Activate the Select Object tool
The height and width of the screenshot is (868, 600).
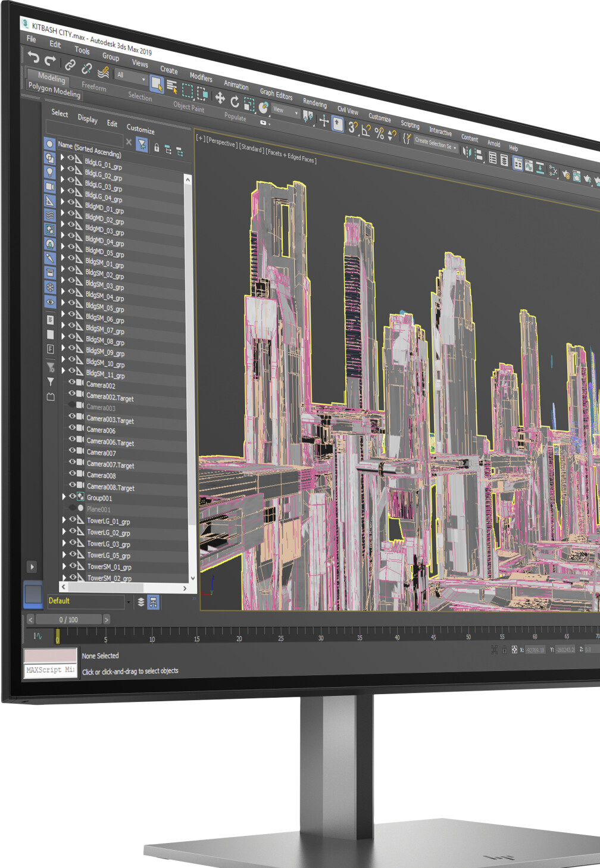tap(157, 84)
